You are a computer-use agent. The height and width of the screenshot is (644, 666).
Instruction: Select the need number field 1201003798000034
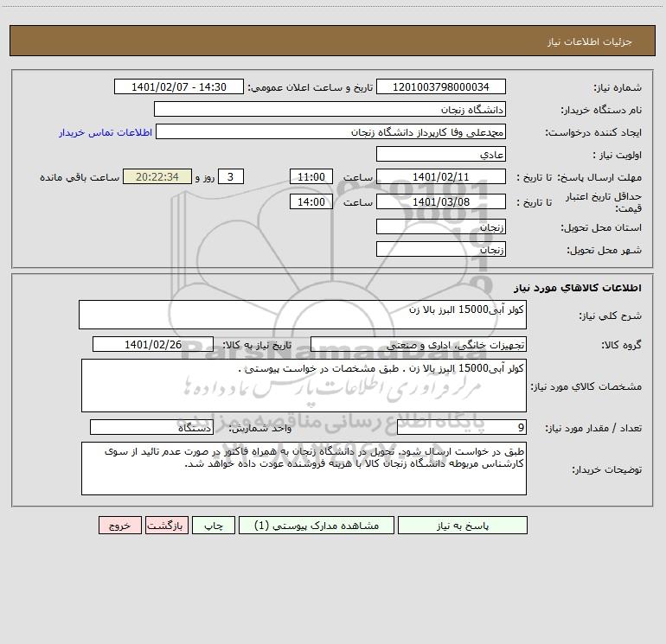coord(441,86)
